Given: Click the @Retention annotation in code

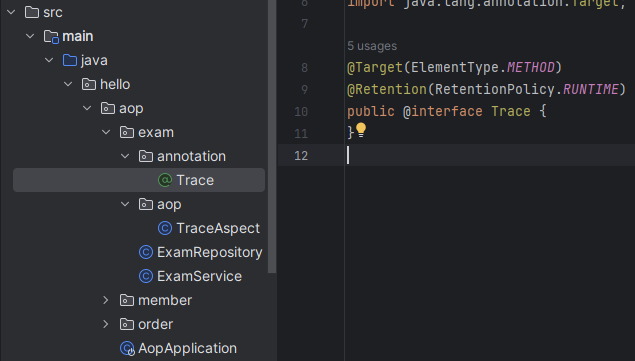Looking at the screenshot, I should [387, 89].
